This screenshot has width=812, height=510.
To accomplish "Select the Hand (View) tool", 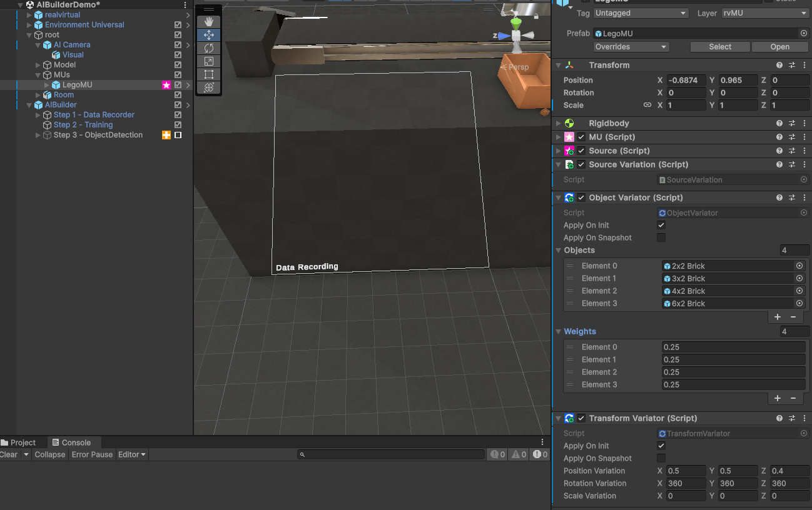I will coord(209,21).
